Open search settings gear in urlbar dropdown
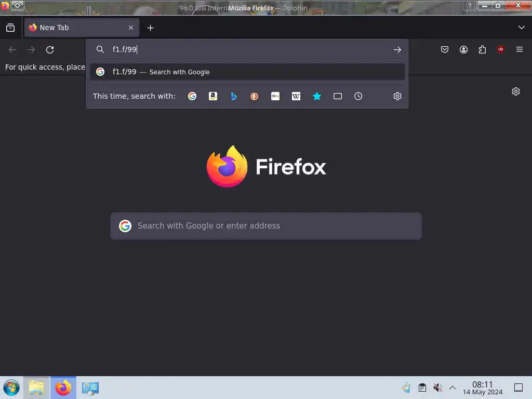The image size is (532, 399). click(397, 96)
